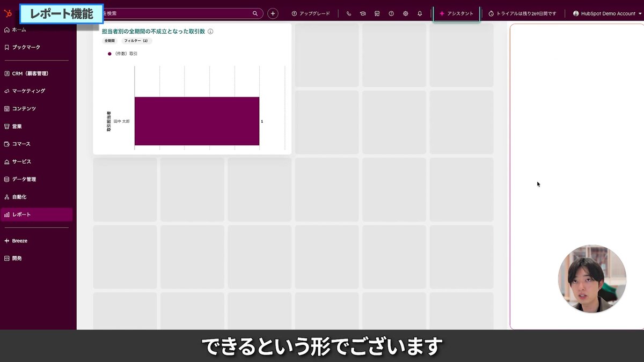Click the アシスタント button
The image size is (644, 362).
[x=456, y=13]
